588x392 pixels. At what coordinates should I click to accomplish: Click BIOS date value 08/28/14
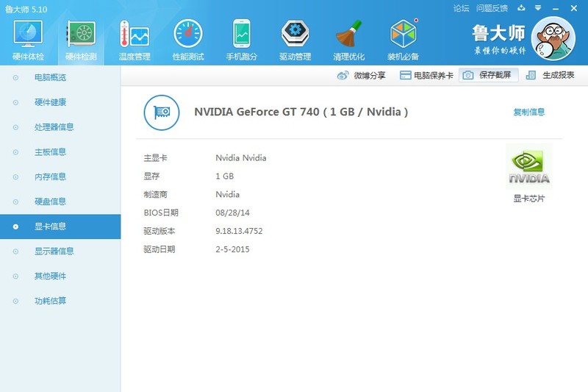click(232, 213)
